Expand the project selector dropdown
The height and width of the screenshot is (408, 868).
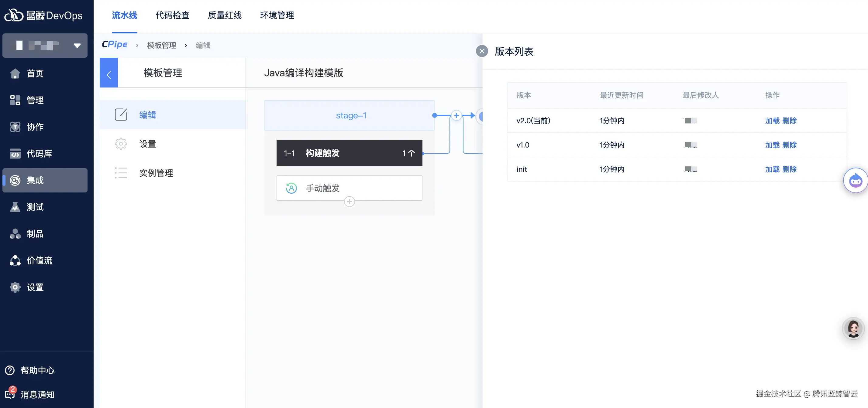coord(77,46)
